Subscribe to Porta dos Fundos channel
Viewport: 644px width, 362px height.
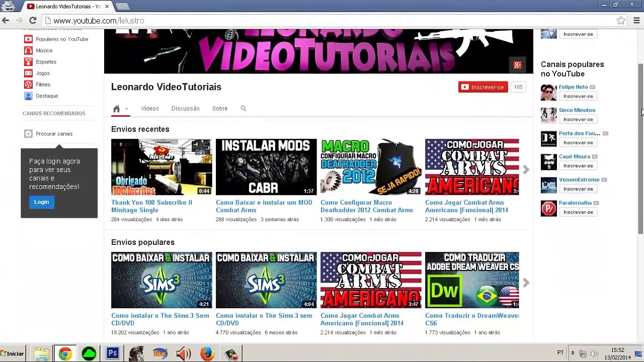(578, 142)
